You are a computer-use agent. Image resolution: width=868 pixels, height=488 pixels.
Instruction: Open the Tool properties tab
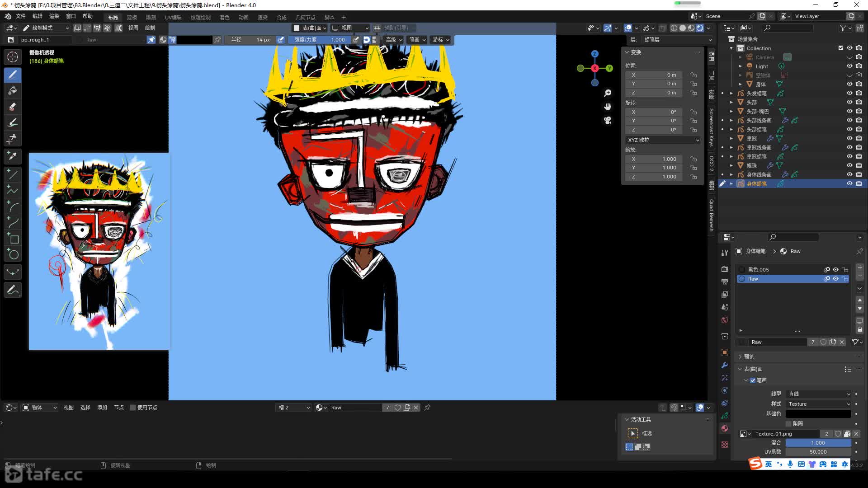point(725,253)
